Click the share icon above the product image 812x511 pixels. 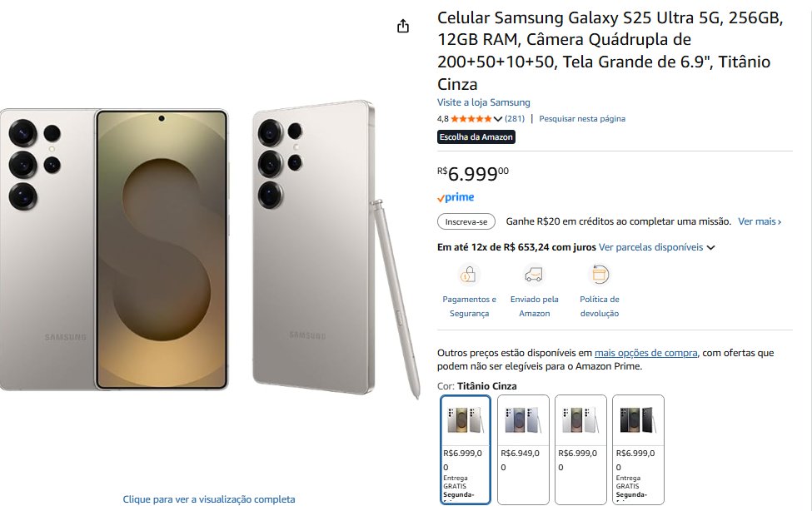[x=403, y=26]
